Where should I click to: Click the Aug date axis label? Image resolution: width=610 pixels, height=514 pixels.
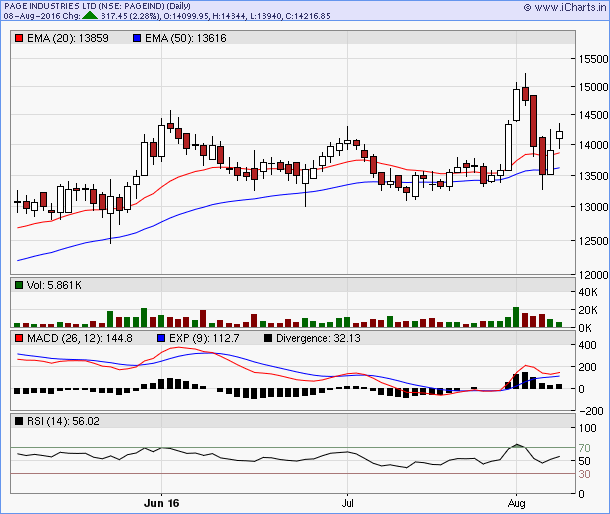tap(516, 503)
